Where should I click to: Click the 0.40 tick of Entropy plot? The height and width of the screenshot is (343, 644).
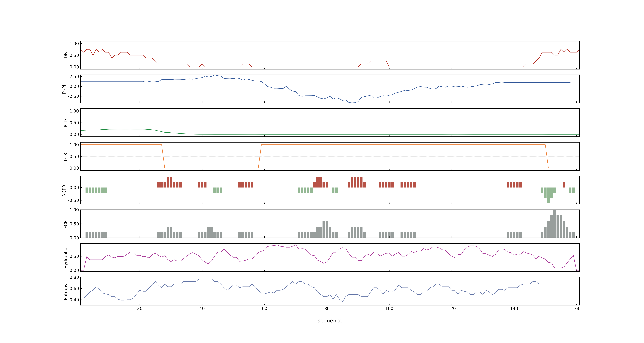[74, 300]
